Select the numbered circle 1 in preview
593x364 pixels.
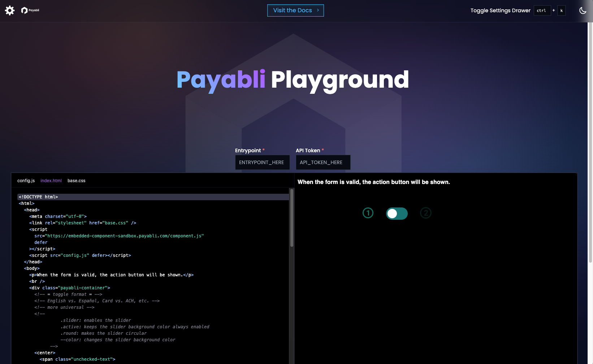coord(368,213)
